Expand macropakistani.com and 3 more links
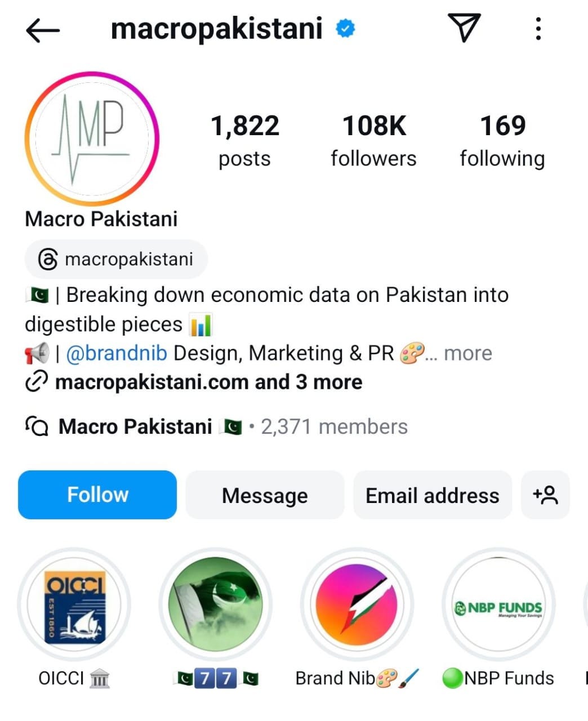The width and height of the screenshot is (588, 721). click(x=208, y=382)
